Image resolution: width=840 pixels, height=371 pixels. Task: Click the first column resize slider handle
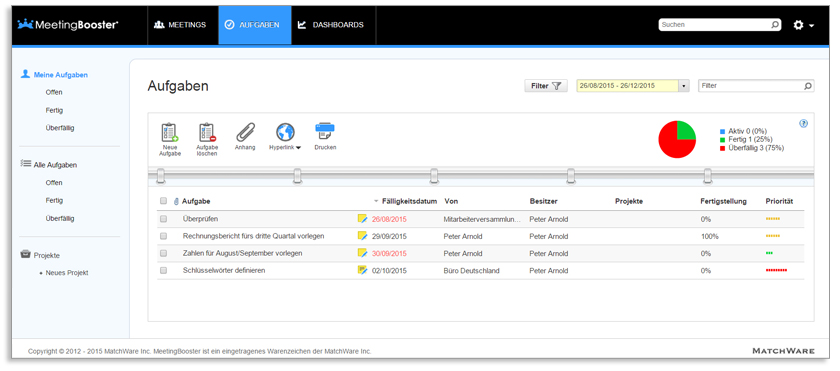pyautogui.click(x=161, y=176)
